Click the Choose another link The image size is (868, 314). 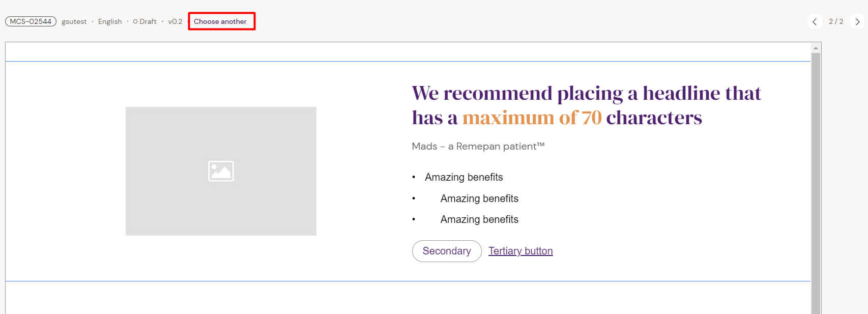pyautogui.click(x=220, y=21)
